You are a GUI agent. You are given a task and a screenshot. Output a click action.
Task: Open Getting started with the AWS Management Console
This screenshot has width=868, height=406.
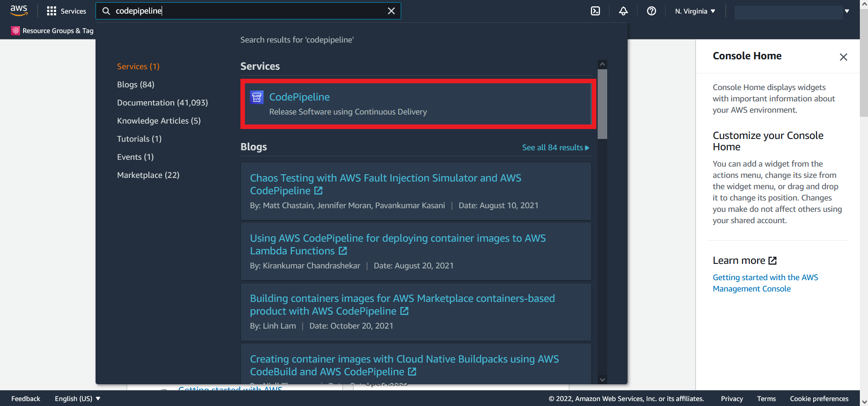[x=765, y=283]
